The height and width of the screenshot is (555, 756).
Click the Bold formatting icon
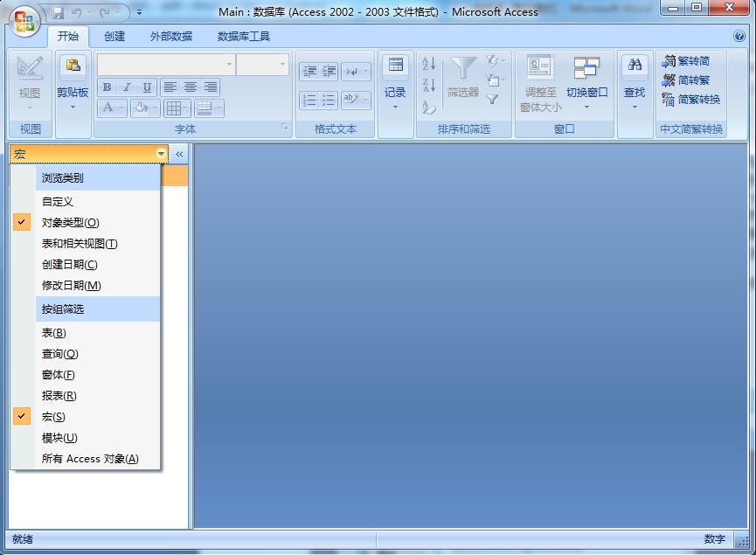[x=107, y=87]
